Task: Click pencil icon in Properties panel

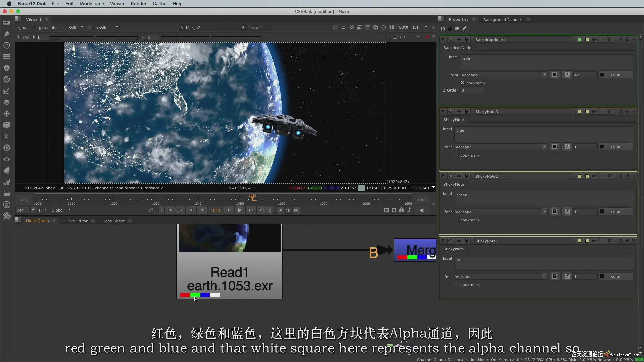Action: [465, 29]
